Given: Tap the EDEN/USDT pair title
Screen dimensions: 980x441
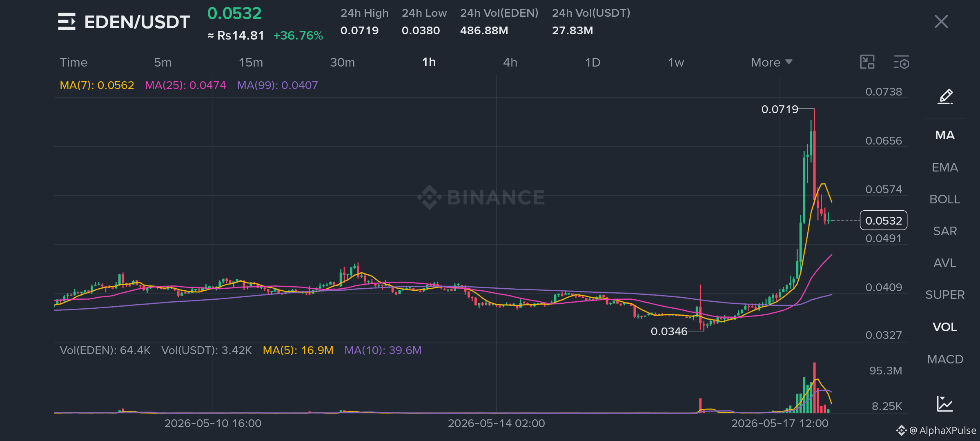Looking at the screenshot, I should pos(137,22).
